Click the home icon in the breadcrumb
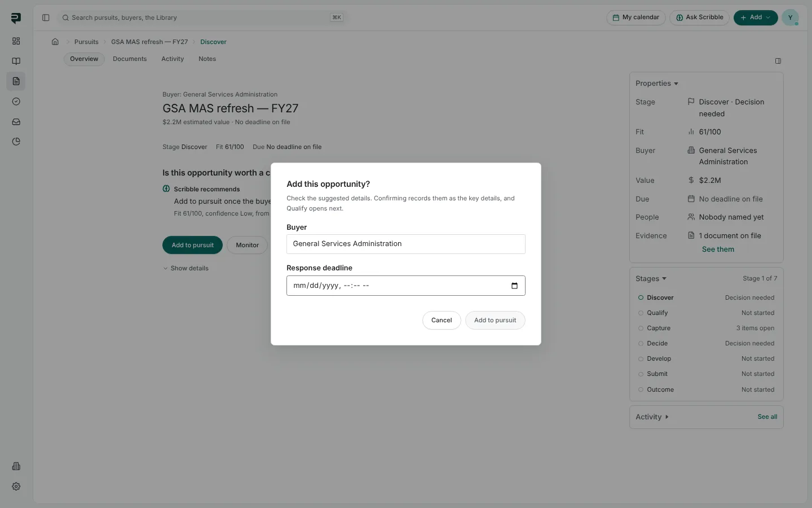The width and height of the screenshot is (812, 508). 55,42
